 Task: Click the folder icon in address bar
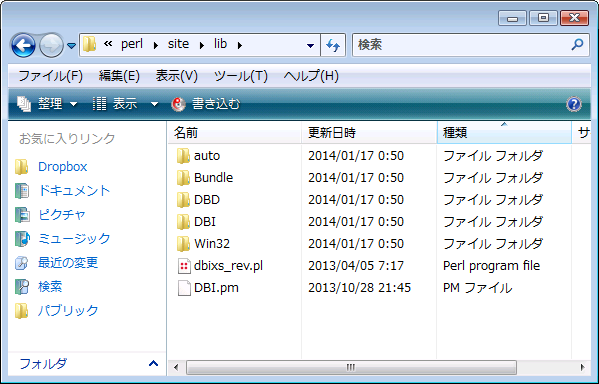[89, 44]
